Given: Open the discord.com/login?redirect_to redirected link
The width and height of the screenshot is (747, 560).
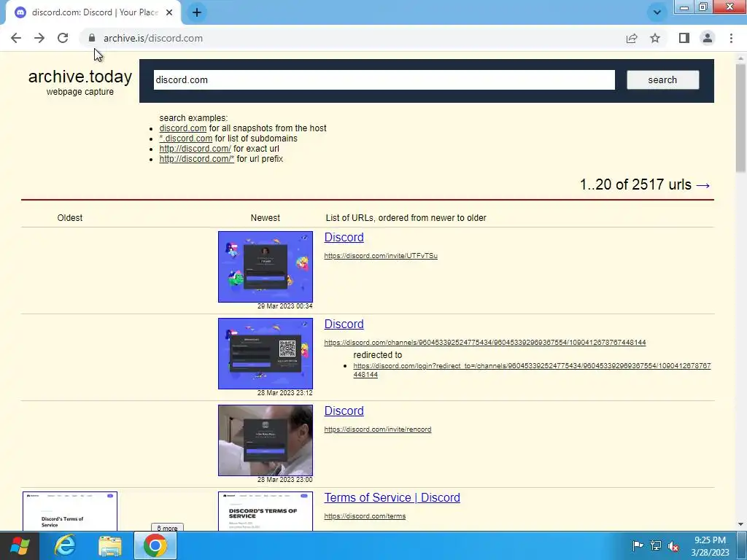Looking at the screenshot, I should pyautogui.click(x=532, y=370).
